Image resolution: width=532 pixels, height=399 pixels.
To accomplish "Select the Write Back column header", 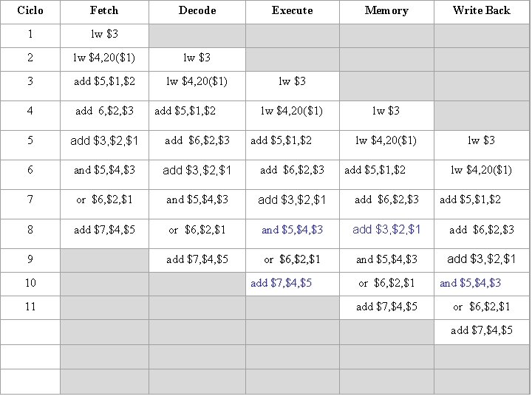I will pyautogui.click(x=482, y=11).
